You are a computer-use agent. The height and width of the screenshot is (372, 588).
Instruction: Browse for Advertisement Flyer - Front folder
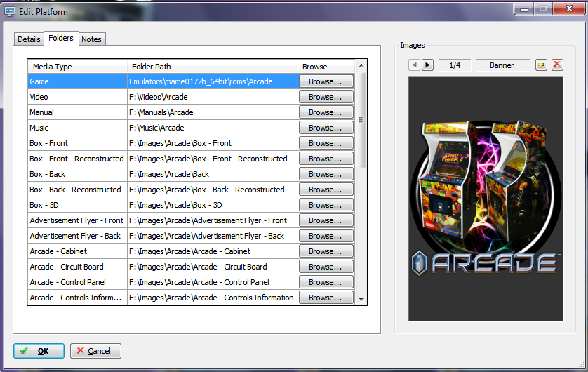pyautogui.click(x=326, y=220)
